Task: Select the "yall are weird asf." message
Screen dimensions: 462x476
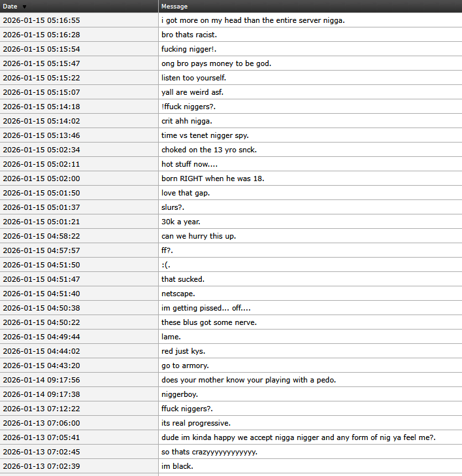Action: click(x=192, y=92)
